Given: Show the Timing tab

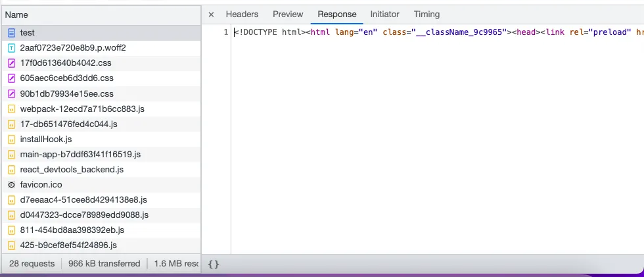Looking at the screenshot, I should tap(426, 14).
